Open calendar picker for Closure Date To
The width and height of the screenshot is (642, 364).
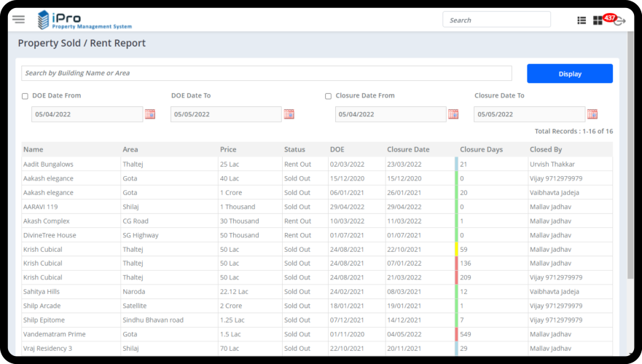[592, 114]
